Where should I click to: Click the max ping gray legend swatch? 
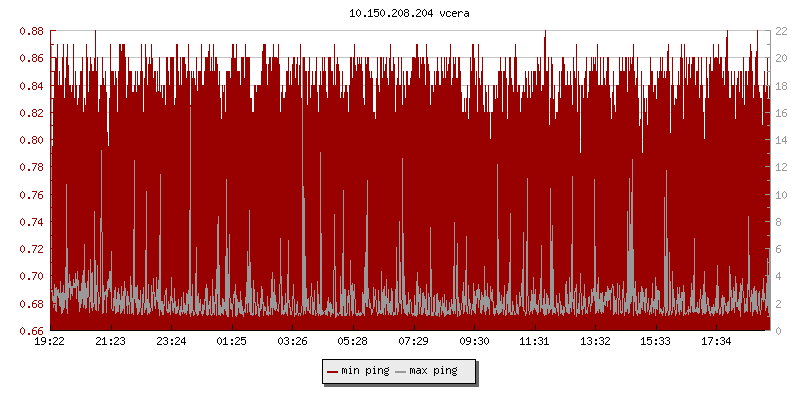(401, 371)
